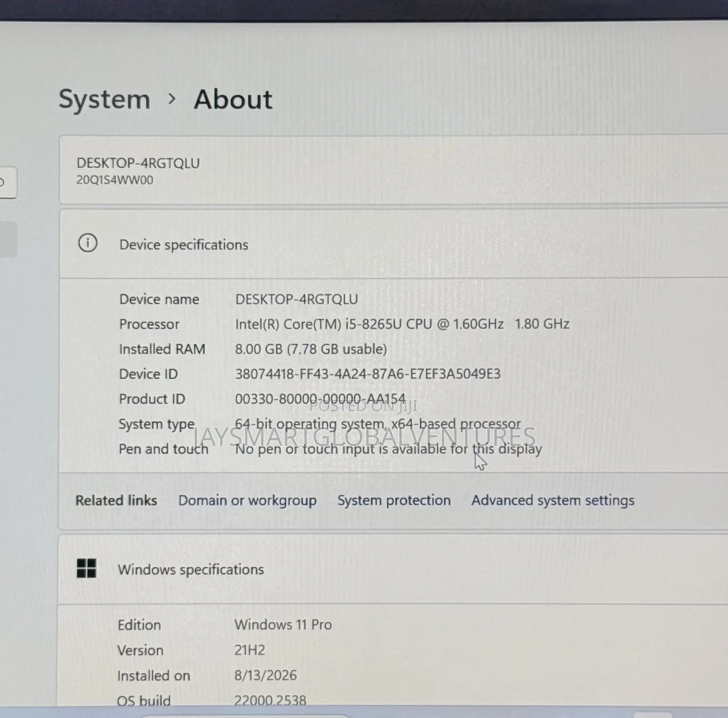Click the Installed RAM label
Viewport: 728px width, 718px height.
point(162,349)
